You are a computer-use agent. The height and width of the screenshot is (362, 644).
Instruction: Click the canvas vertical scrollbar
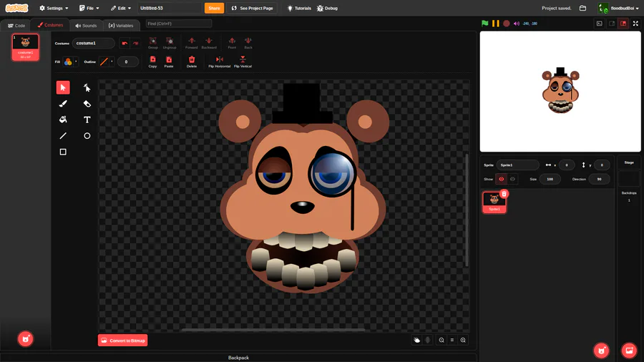click(466, 210)
